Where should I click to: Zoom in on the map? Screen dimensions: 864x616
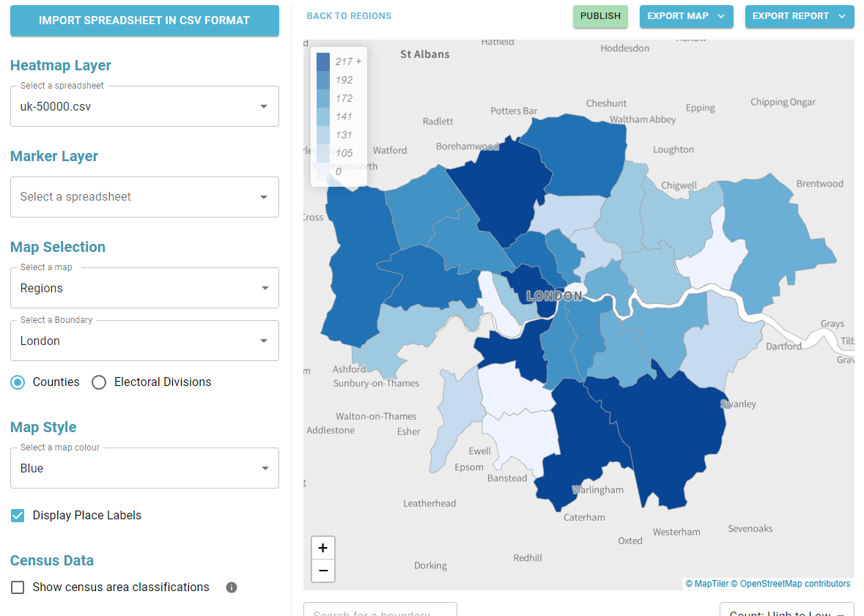tap(322, 547)
